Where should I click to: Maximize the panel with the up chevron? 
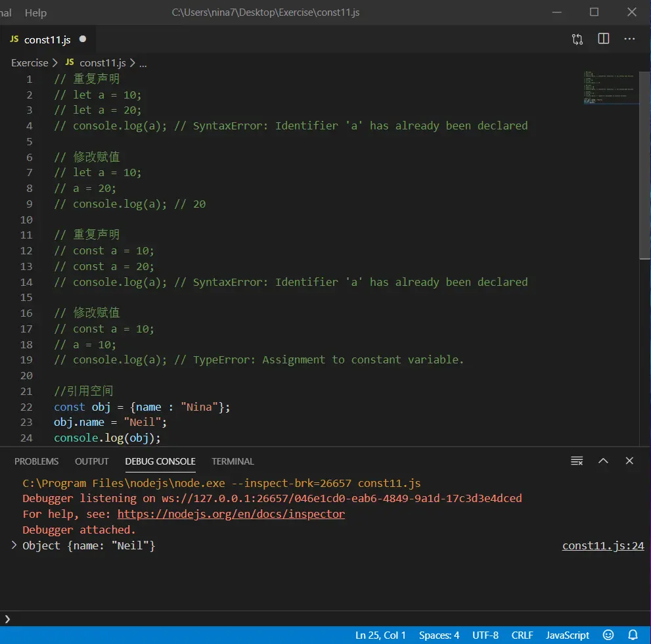coord(603,461)
